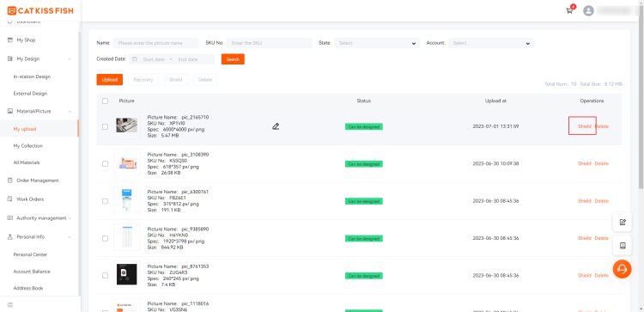The image size is (644, 312).
Task: Delete the pic_6300761 picture
Action: 602,201
